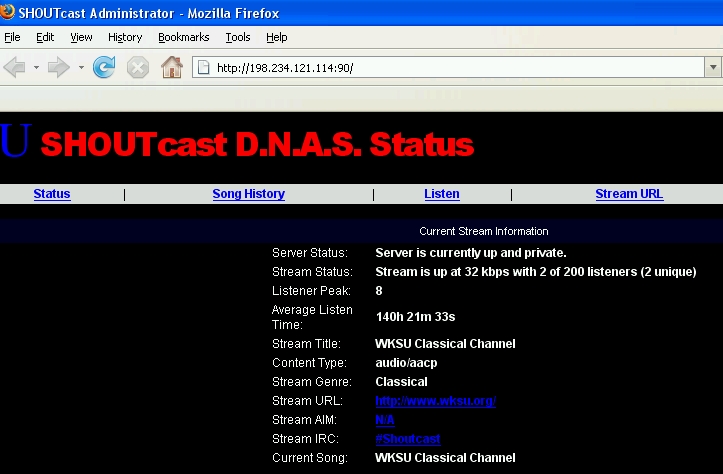Image resolution: width=723 pixels, height=474 pixels.
Task: Click the Current Song value WKSU Classical Channel
Action: (445, 458)
